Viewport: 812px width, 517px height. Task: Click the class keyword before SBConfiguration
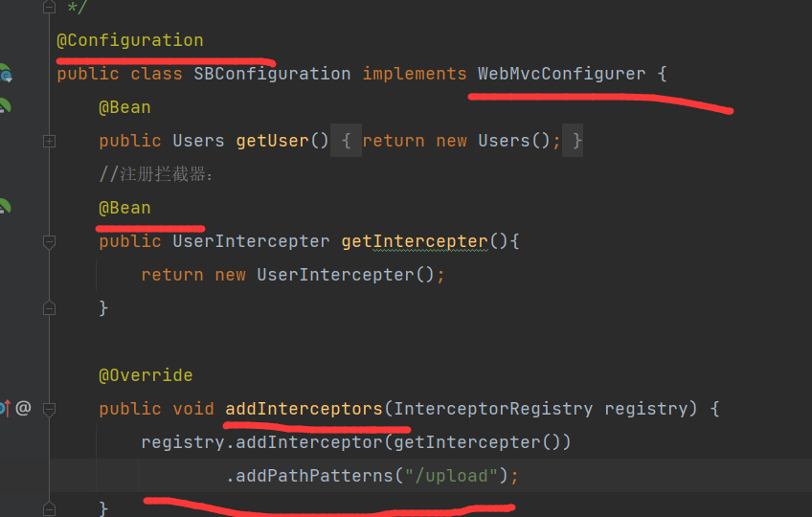pyautogui.click(x=156, y=74)
